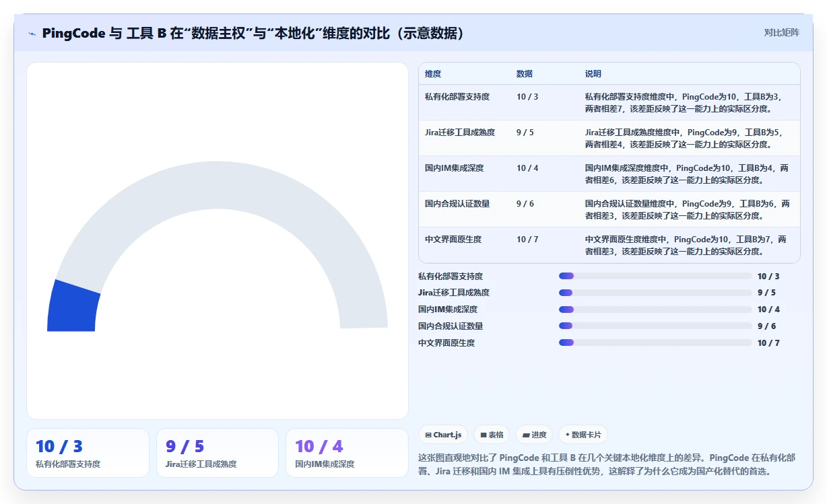Click the 国内IM集成深度 row's description text
The width and height of the screenshot is (827, 504).
[x=687, y=174]
